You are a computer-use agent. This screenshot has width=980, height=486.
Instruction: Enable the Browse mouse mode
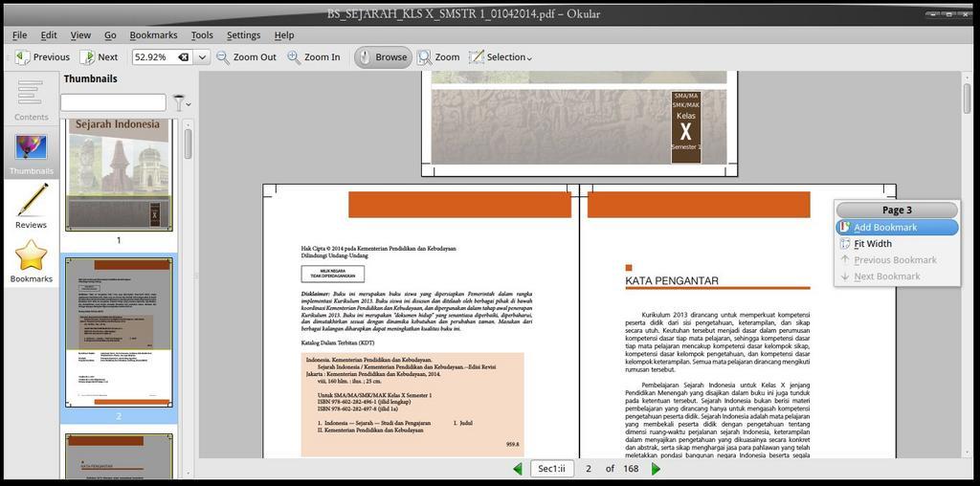point(382,57)
